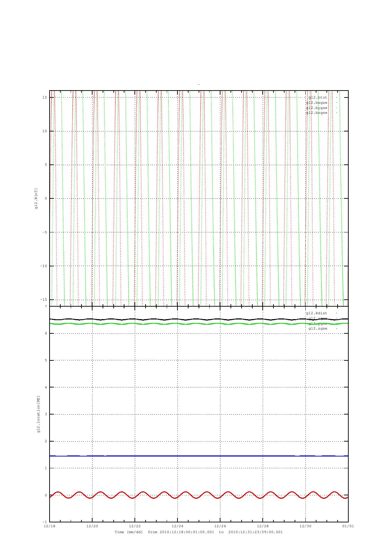Image resolution: width=392 pixels, height=555 pixels.
Task: Select the g12.zgse legend entry
Action: point(317,328)
